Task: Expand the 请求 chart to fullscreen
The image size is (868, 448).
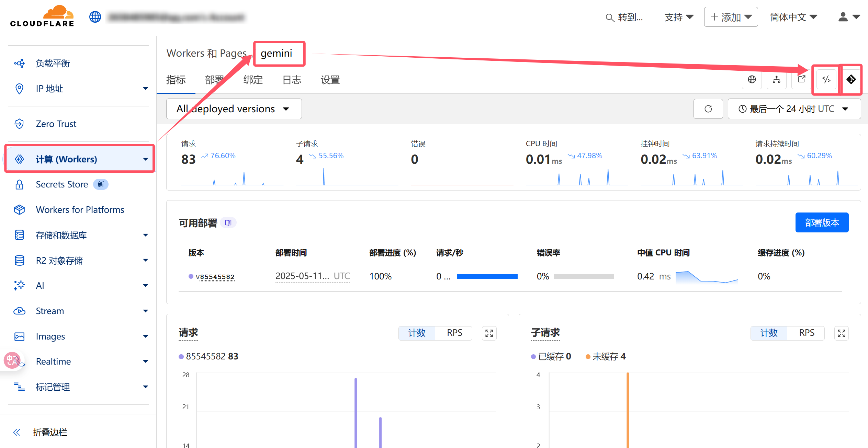Action: pos(489,333)
